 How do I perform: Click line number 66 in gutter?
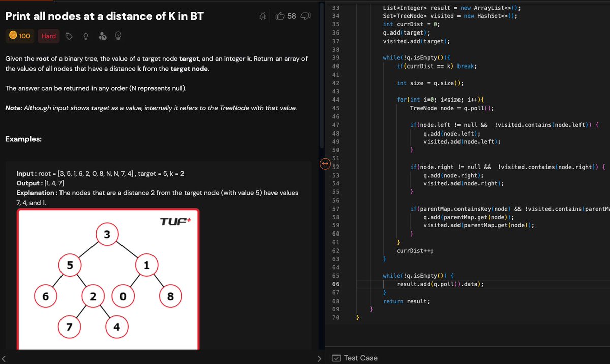pos(335,284)
